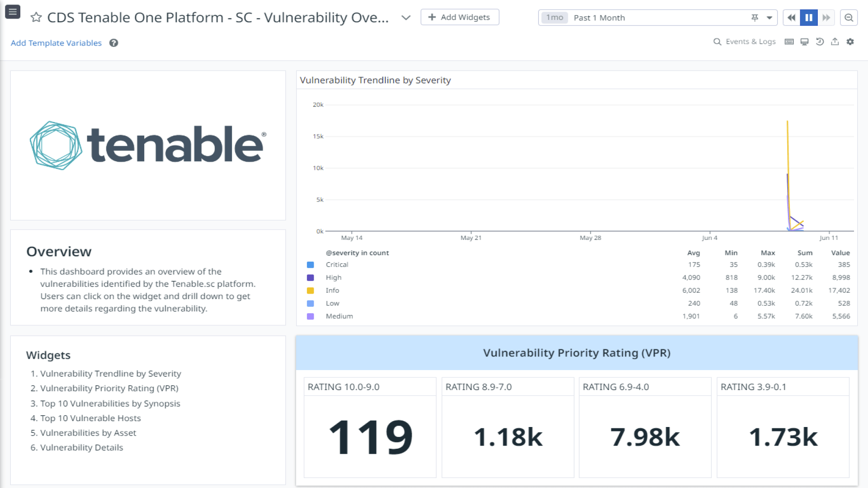Image resolution: width=868 pixels, height=488 pixels.
Task: Enable TV display mode
Action: 804,42
